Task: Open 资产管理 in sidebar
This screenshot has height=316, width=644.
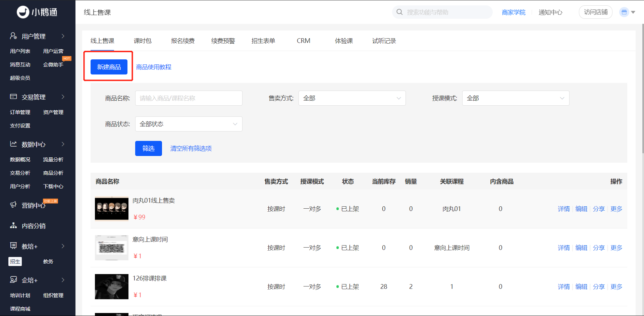Action: 53,112
